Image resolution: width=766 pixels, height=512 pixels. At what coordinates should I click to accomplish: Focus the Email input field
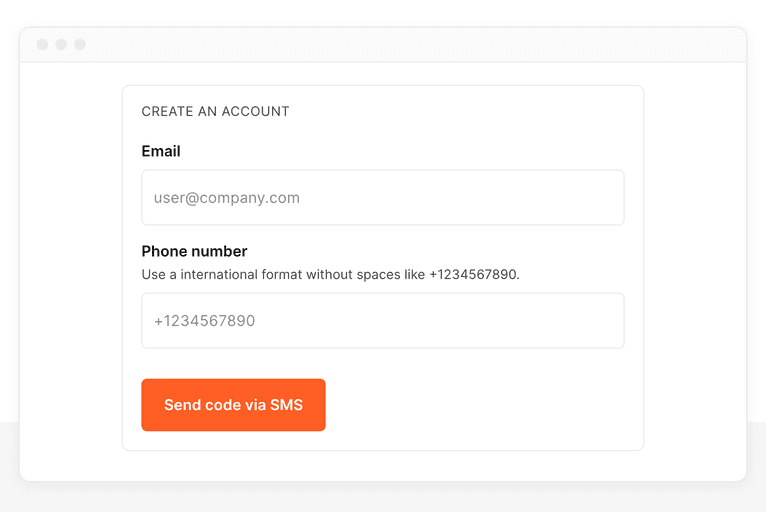pyautogui.click(x=383, y=198)
